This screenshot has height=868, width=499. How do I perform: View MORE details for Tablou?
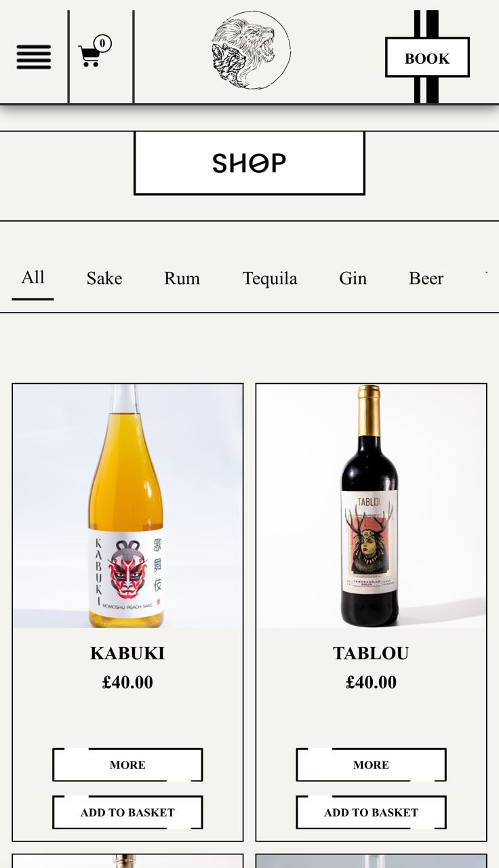coord(371,765)
